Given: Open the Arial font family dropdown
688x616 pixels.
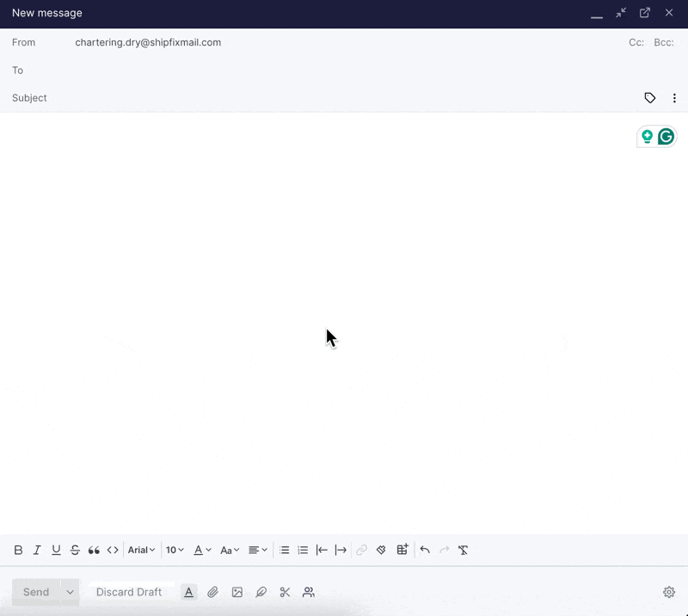Looking at the screenshot, I should coord(140,550).
